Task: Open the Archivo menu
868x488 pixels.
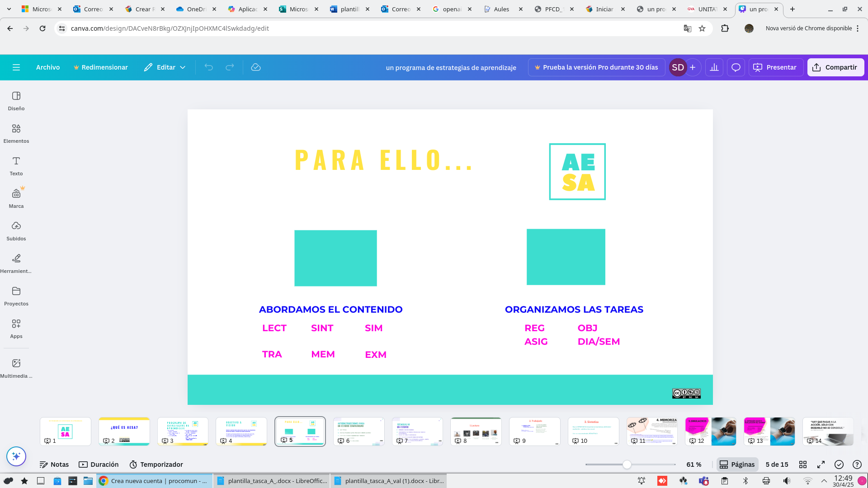Action: [48, 67]
